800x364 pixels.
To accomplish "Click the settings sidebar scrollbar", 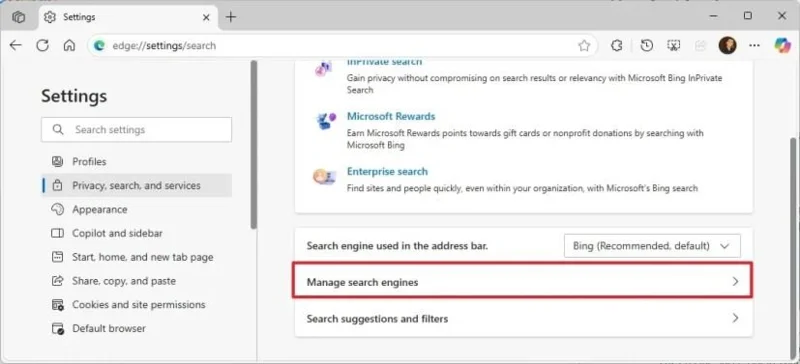I will tap(254, 145).
